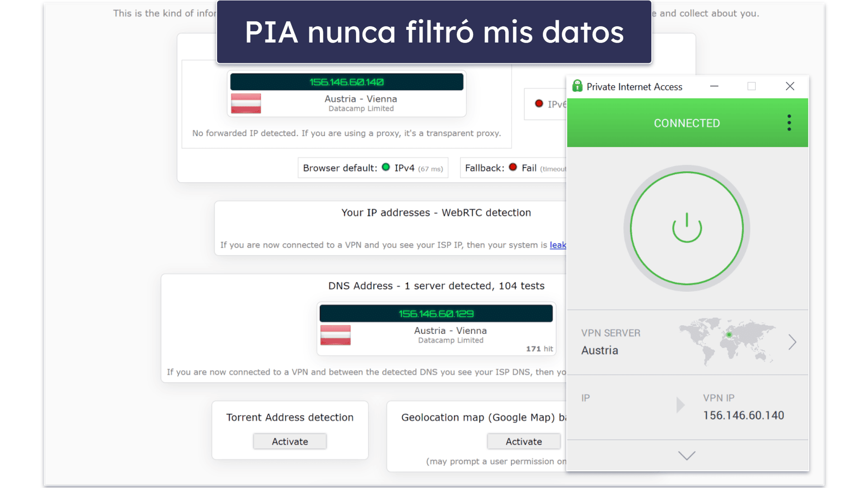Viewport: 868px width, 488px height.
Task: Click green IPv4 browser default status dot
Action: click(x=385, y=167)
